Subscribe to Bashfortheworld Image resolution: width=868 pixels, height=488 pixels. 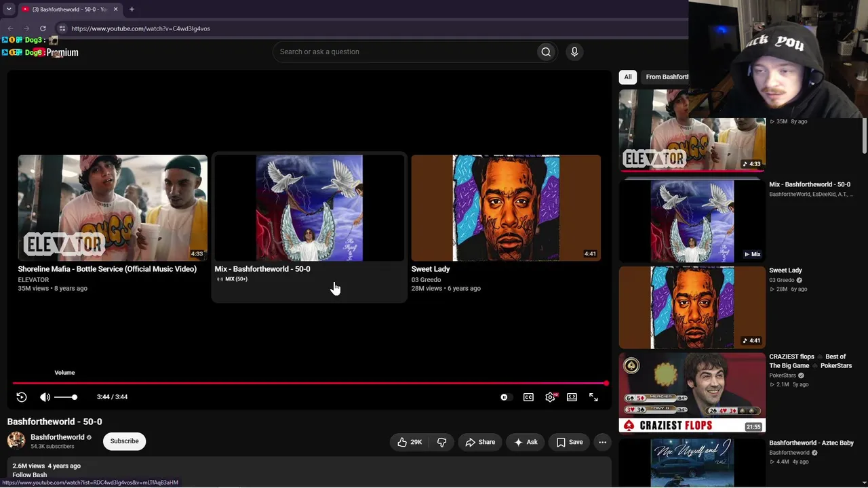[124, 441]
